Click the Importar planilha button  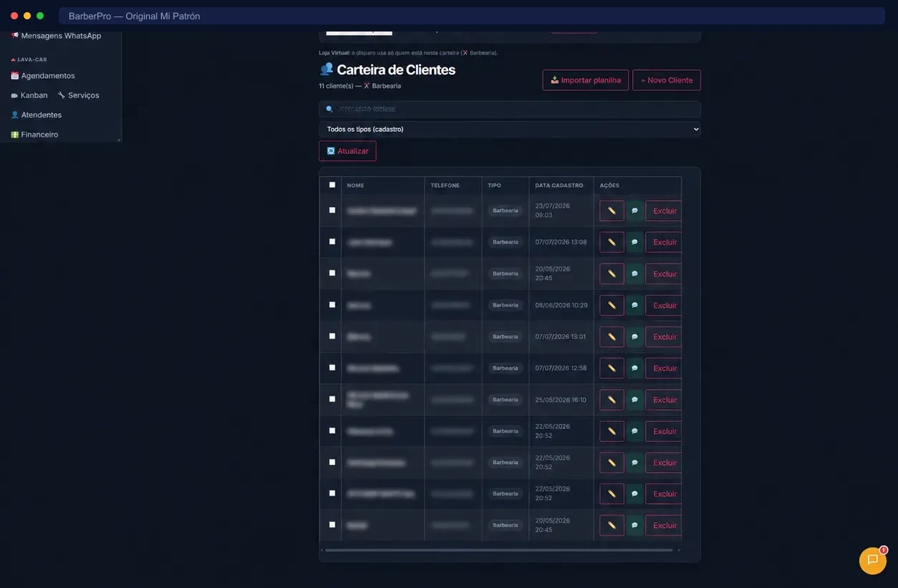click(586, 80)
